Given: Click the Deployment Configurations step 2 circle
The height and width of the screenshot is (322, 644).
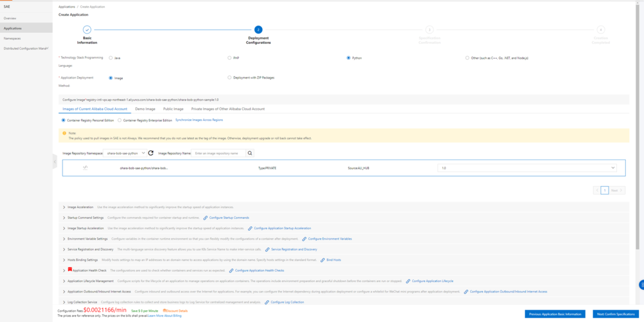Looking at the screenshot, I should [x=258, y=30].
